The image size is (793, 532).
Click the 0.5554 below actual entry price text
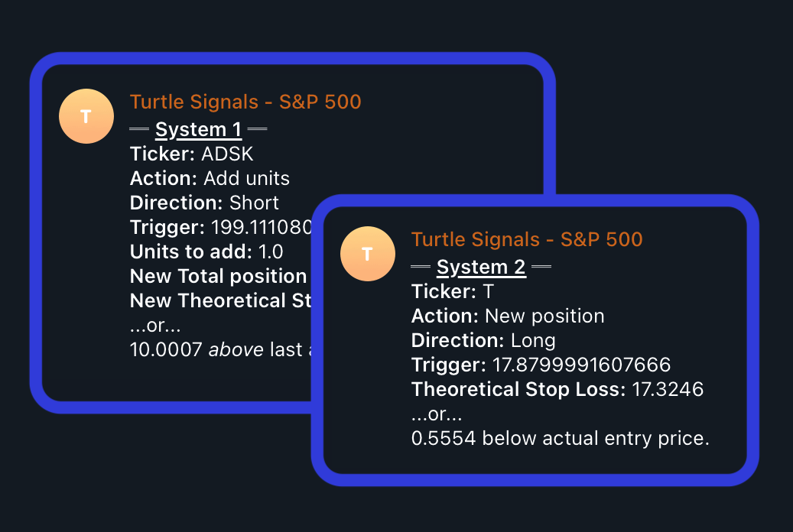pos(561,438)
